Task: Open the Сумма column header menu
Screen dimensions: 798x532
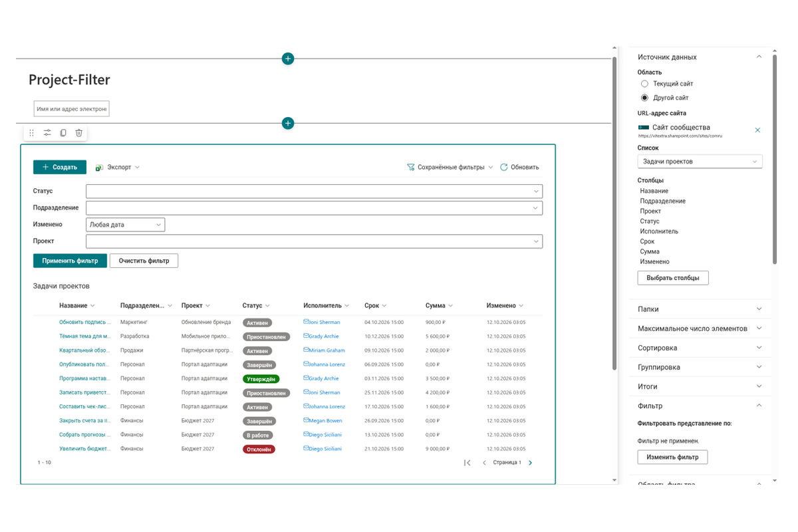Action: (x=440, y=306)
